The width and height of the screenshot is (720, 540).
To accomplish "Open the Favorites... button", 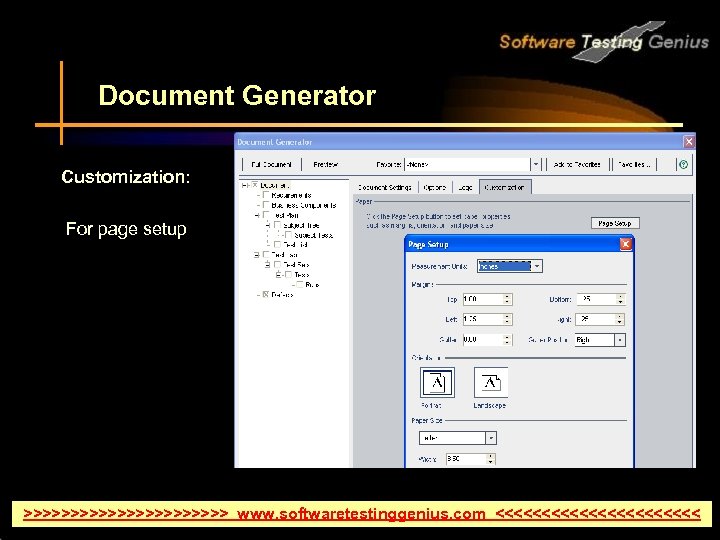I will click(x=634, y=164).
